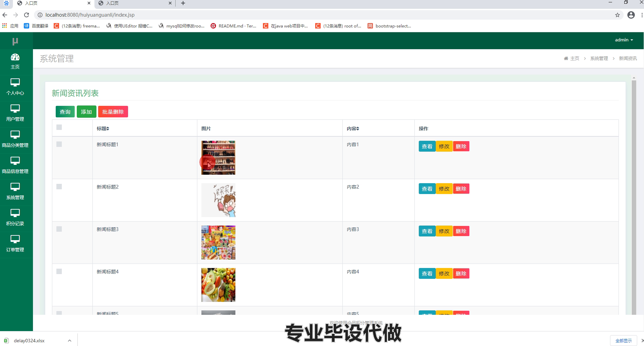Open the fruit thumbnail of 新闻标题4
The image size is (644, 346).
218,285
